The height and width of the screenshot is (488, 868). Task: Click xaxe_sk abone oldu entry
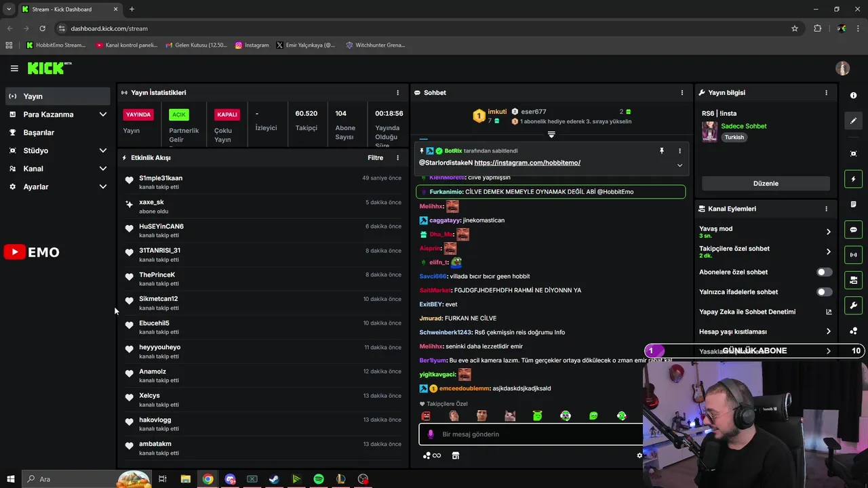coord(263,206)
